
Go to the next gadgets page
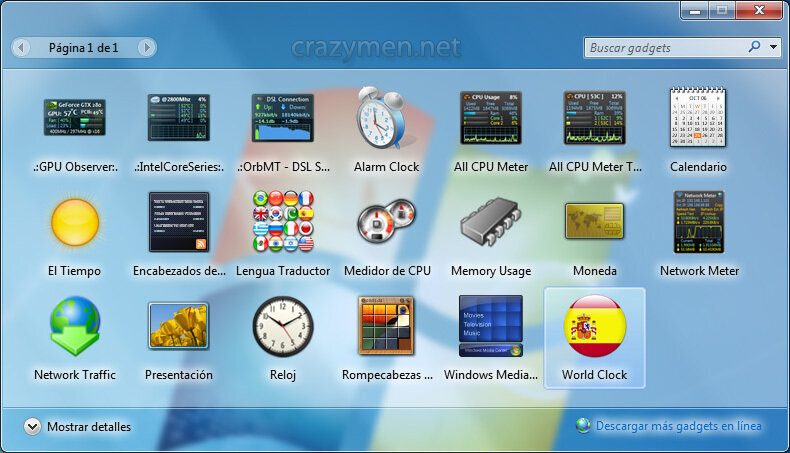pos(147,48)
